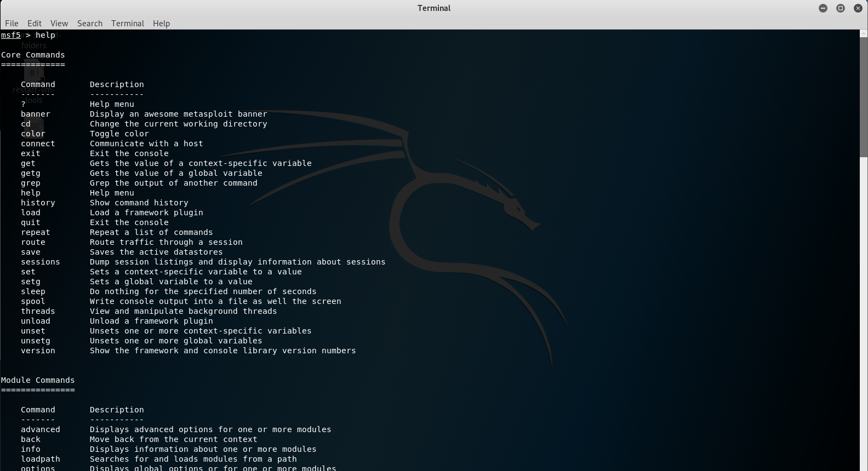Select the 'loadpath' module command text
The height and width of the screenshot is (471, 868).
pyautogui.click(x=41, y=459)
